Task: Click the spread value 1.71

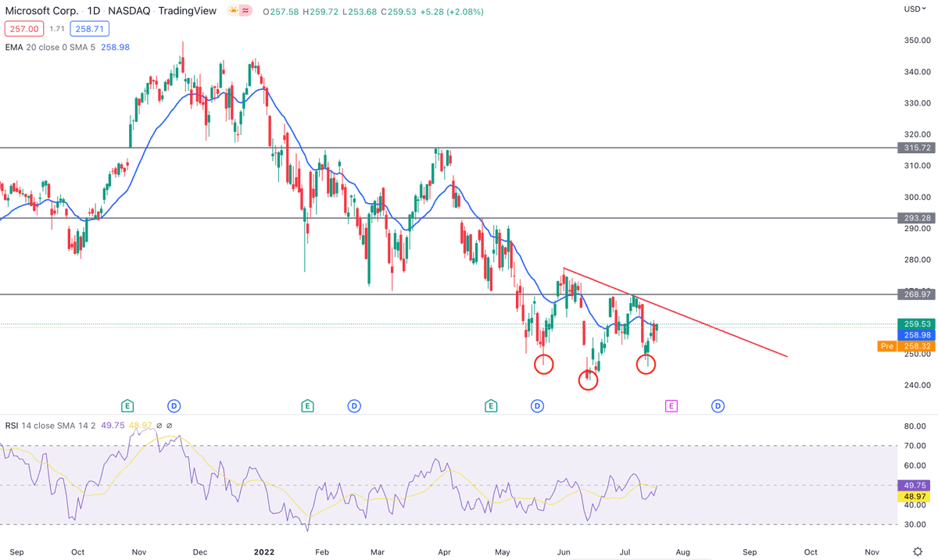Action: [x=56, y=29]
